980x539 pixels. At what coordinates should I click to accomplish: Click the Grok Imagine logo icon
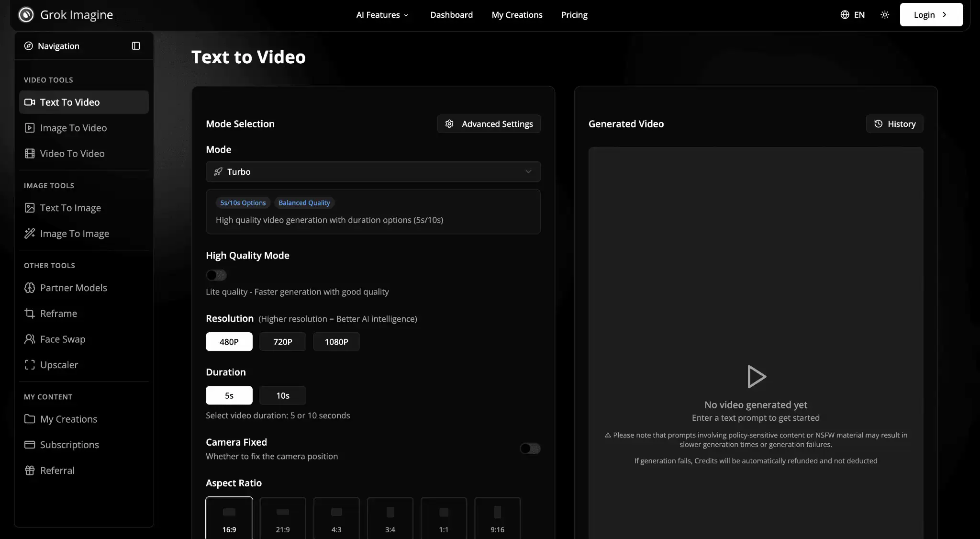(26, 15)
